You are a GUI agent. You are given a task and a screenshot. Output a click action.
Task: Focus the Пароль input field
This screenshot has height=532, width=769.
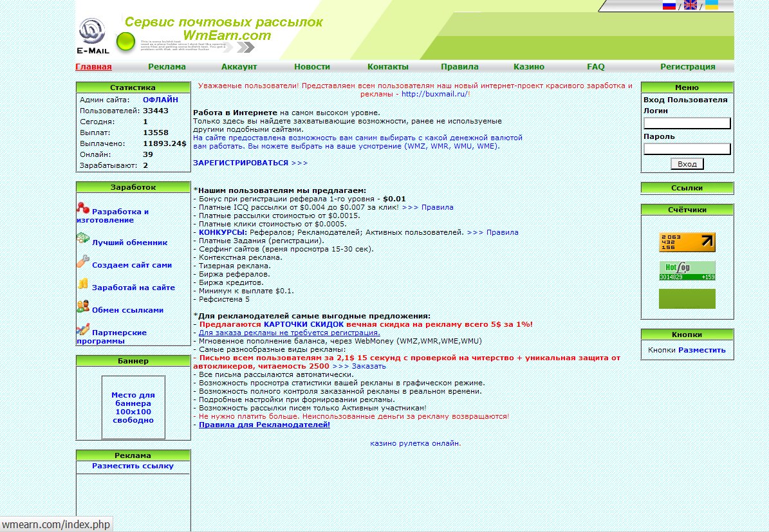pyautogui.click(x=687, y=149)
